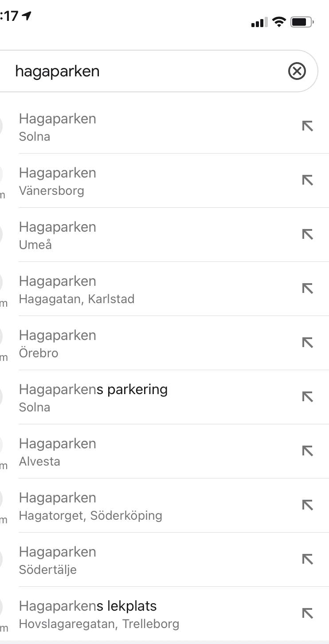Select Hagaparken on Hagagatan, Karlstad
The height and width of the screenshot is (644, 329).
tap(133, 289)
